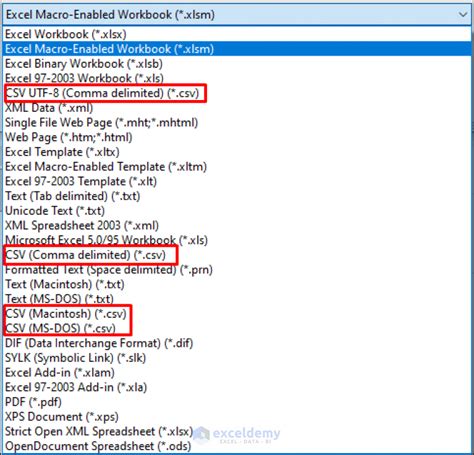Viewport: 474px width, 455px height.
Task: Select Excel 97-2003 Add-in (*.xla)
Action: click(237, 387)
